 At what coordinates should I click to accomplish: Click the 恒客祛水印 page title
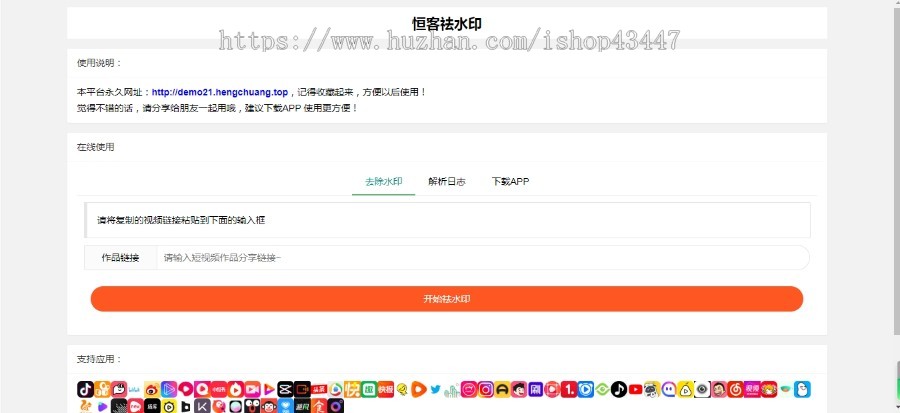(x=447, y=24)
